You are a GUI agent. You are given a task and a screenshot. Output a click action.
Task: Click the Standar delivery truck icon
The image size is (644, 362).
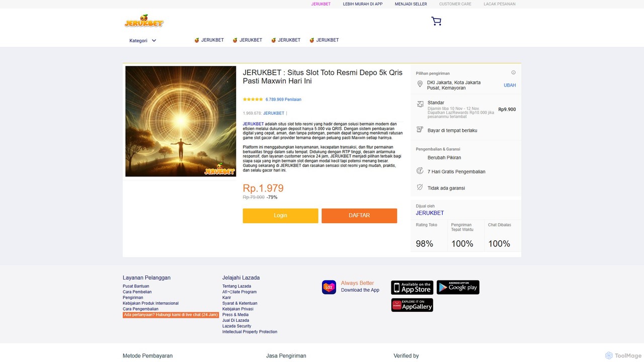[x=420, y=104]
